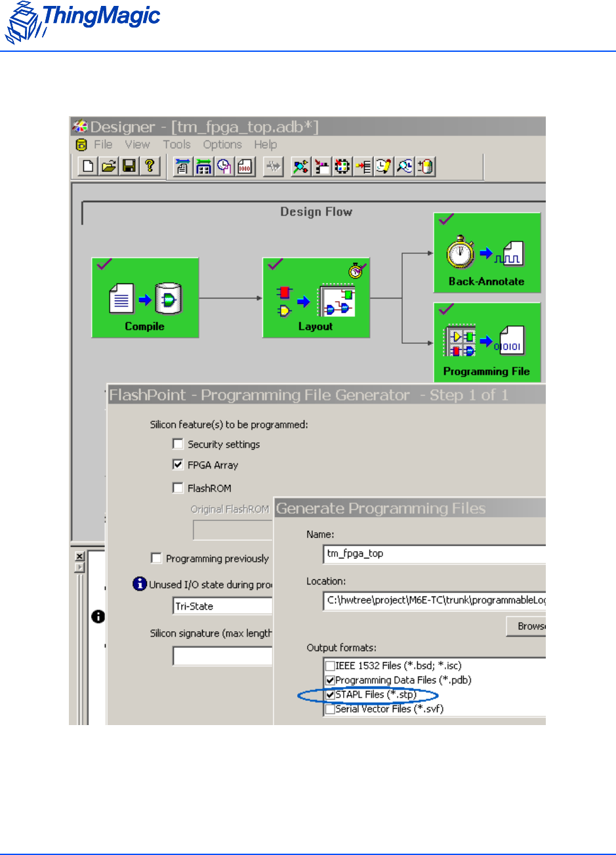Click the yellow question mark Help icon
616x855 pixels.
[x=149, y=167]
